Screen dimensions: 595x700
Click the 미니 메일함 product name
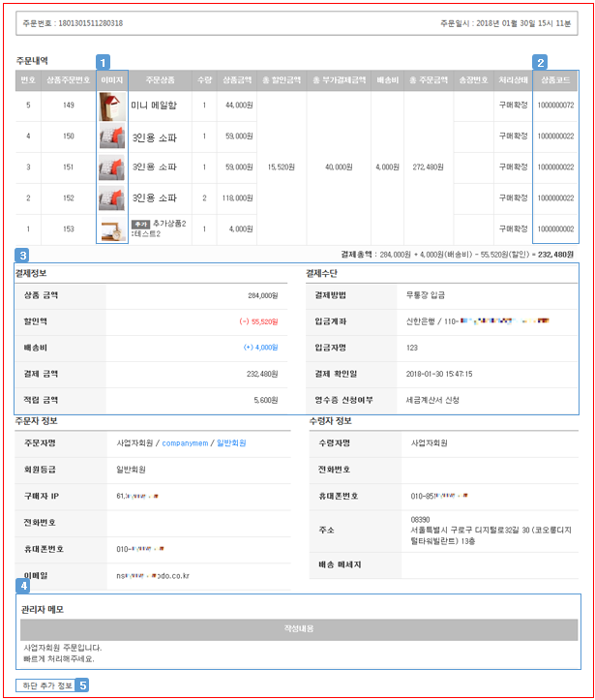[x=154, y=106]
